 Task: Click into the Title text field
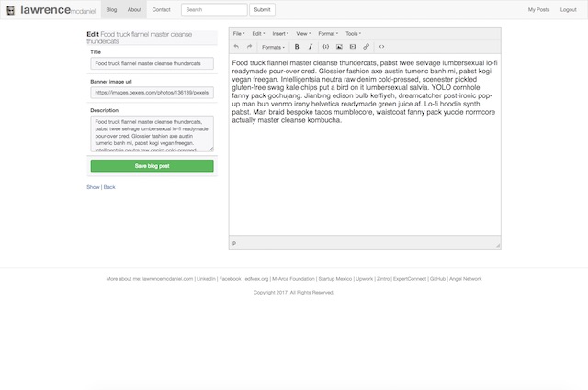[152, 63]
